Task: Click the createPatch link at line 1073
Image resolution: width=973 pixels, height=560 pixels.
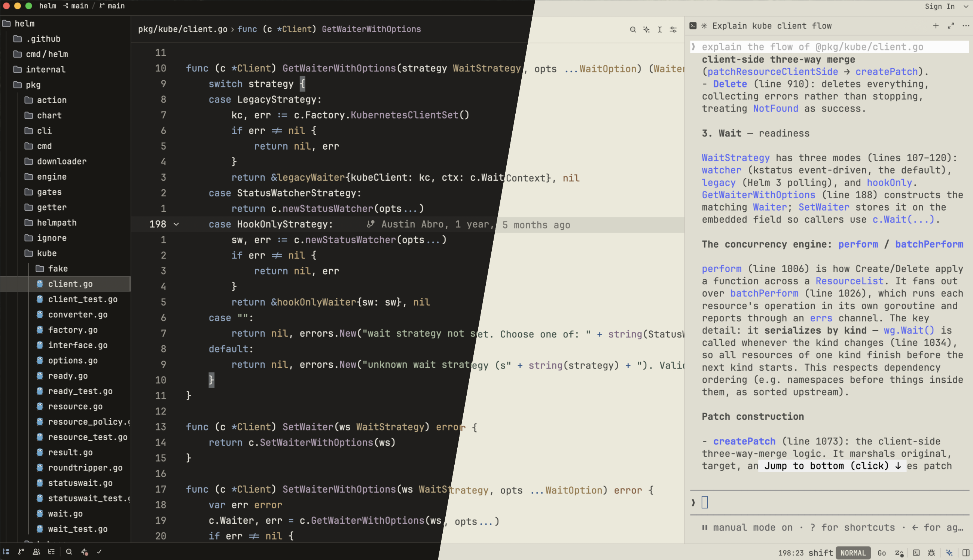Action: click(x=744, y=441)
